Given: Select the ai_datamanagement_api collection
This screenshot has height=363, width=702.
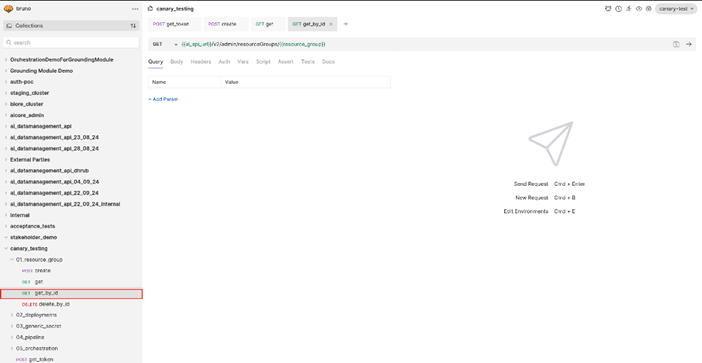Looking at the screenshot, I should tap(41, 126).
